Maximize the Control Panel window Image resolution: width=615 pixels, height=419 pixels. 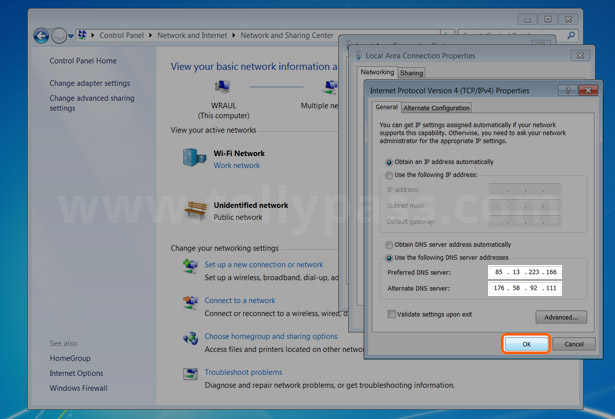[x=548, y=19]
